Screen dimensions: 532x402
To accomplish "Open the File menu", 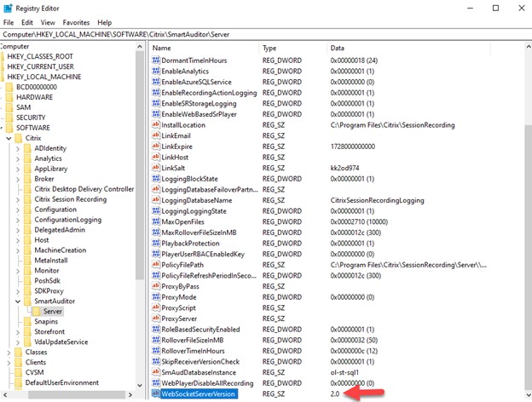I will [9, 22].
